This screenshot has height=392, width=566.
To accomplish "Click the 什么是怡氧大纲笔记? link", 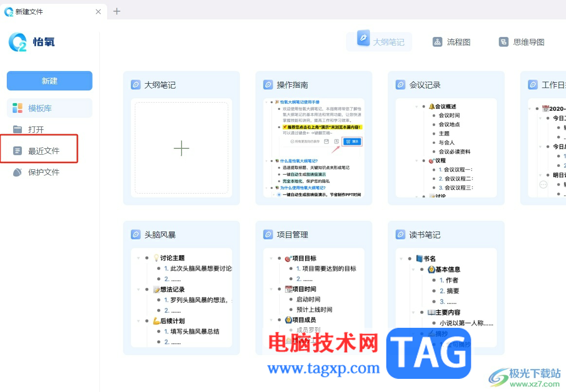I will (299, 161).
